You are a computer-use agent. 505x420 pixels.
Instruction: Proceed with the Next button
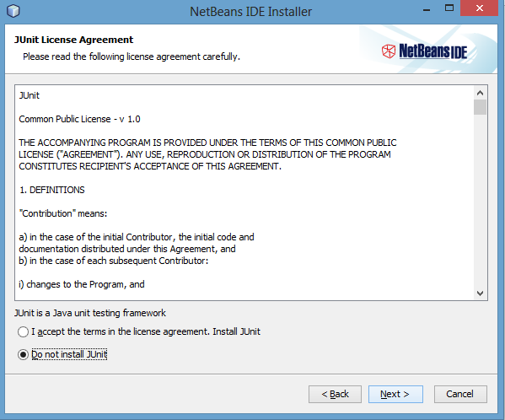pyautogui.click(x=395, y=394)
